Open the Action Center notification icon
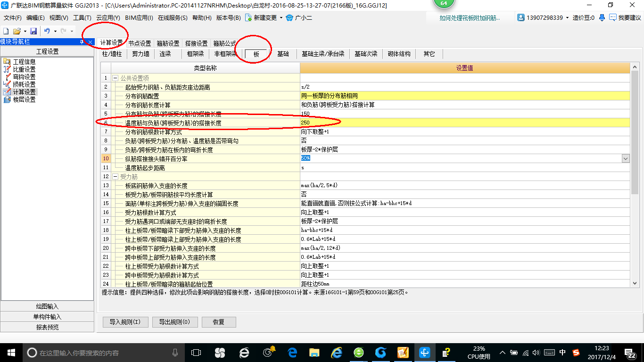 pyautogui.click(x=629, y=353)
